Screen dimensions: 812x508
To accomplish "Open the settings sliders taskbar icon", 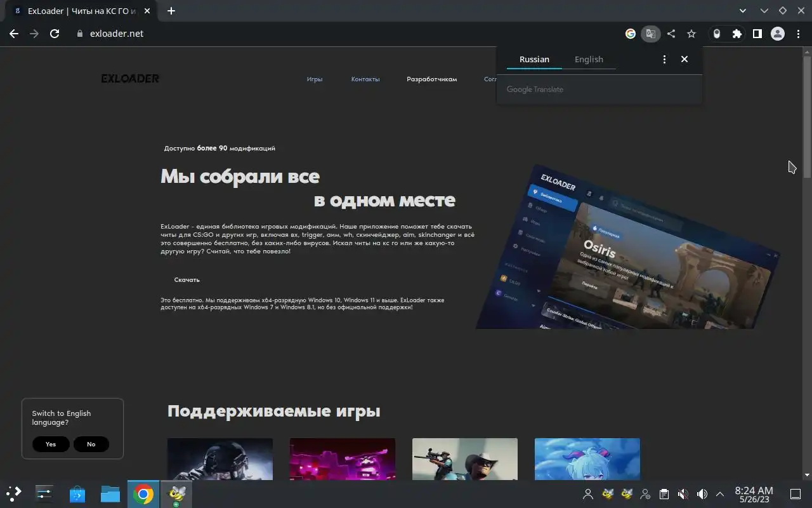I will pos(44,494).
